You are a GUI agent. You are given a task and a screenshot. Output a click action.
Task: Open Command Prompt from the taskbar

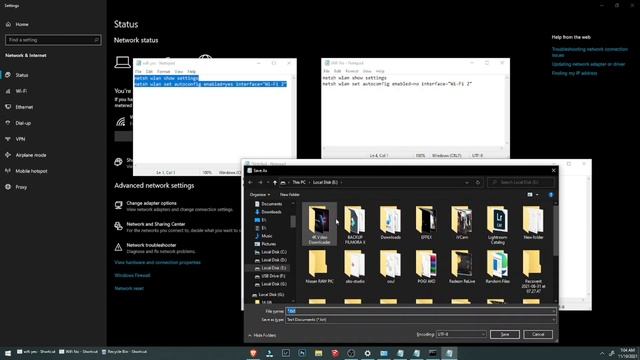tap(433, 353)
